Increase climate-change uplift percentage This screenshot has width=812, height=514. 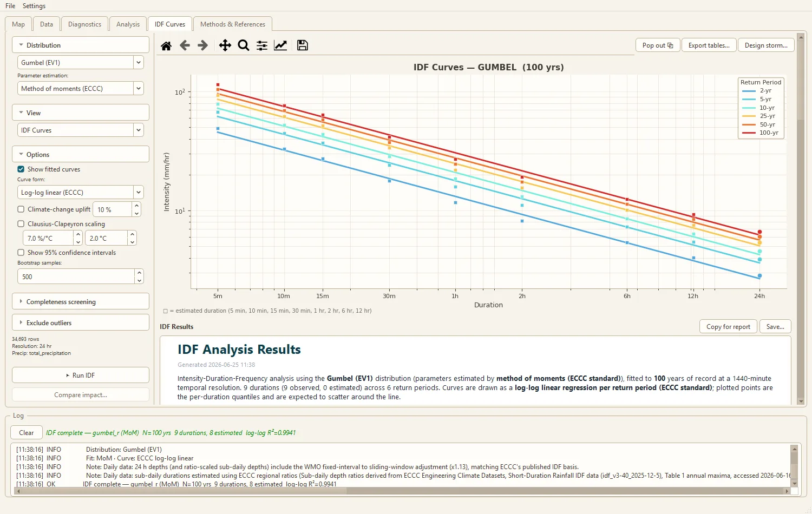click(x=136, y=206)
